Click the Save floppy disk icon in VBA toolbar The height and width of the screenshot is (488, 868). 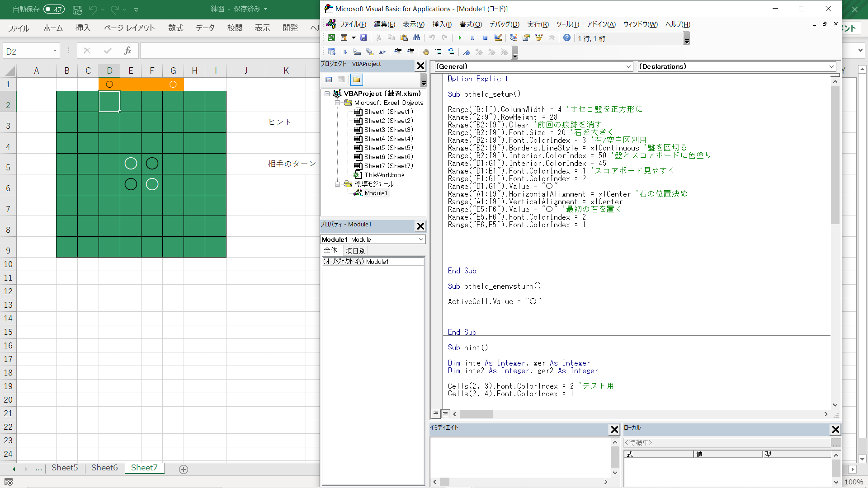[363, 38]
